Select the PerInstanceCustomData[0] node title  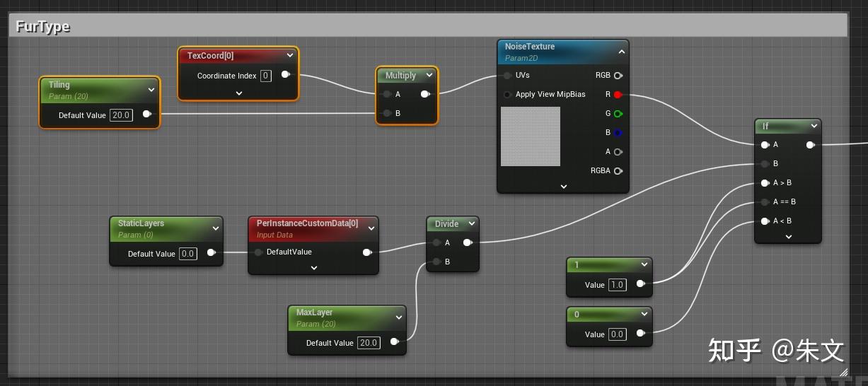point(307,223)
